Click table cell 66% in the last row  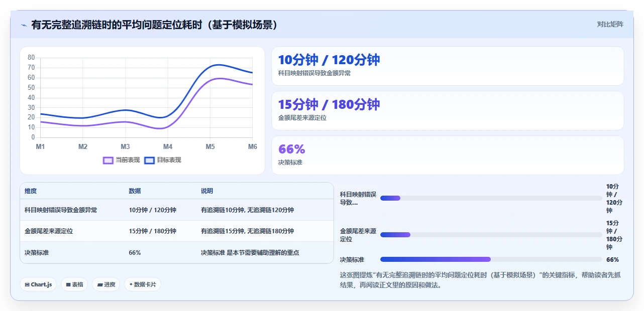(x=135, y=253)
